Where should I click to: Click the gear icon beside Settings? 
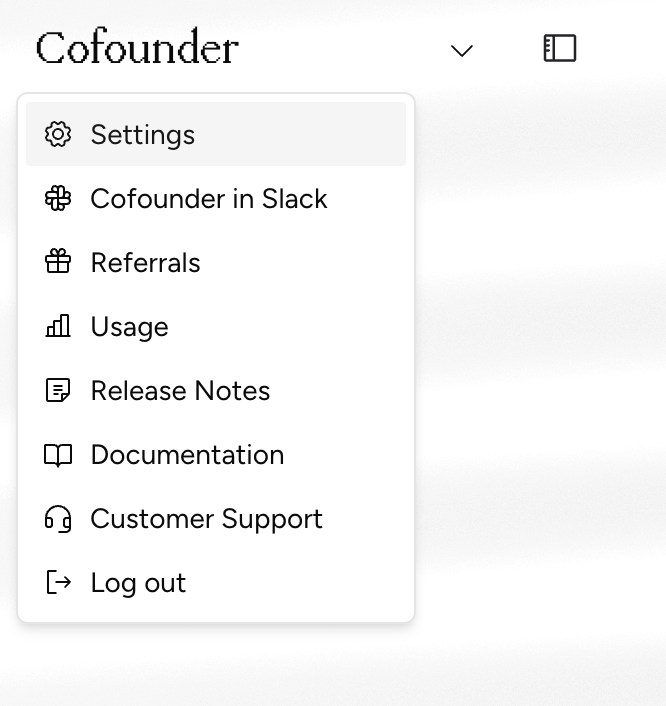59,135
